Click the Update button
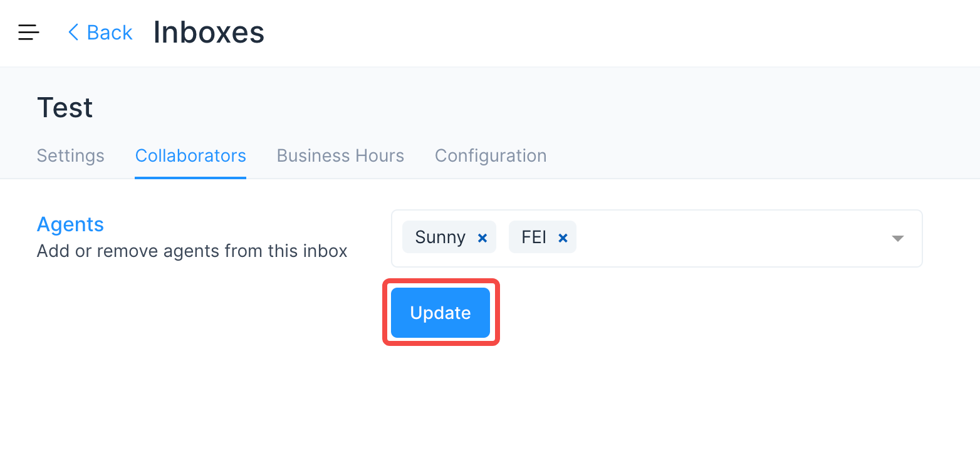 tap(439, 313)
